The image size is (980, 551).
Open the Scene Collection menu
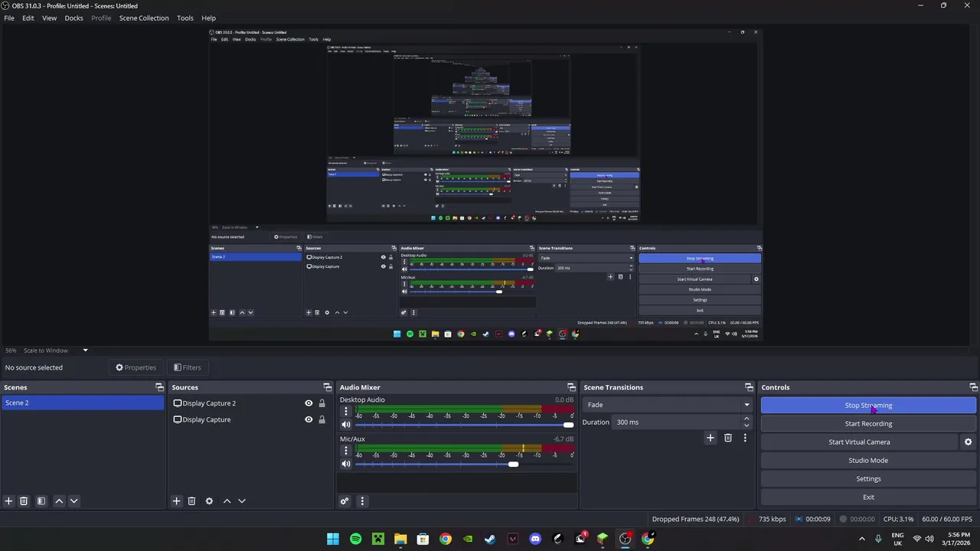click(144, 18)
